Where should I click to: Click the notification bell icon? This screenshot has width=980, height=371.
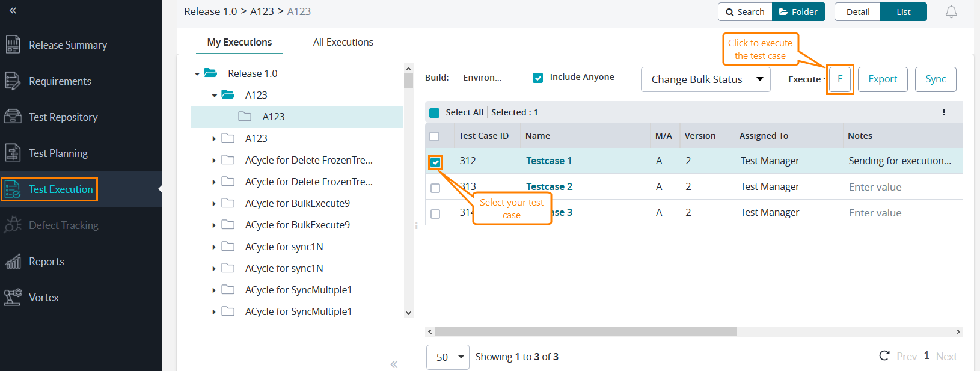pyautogui.click(x=951, y=12)
